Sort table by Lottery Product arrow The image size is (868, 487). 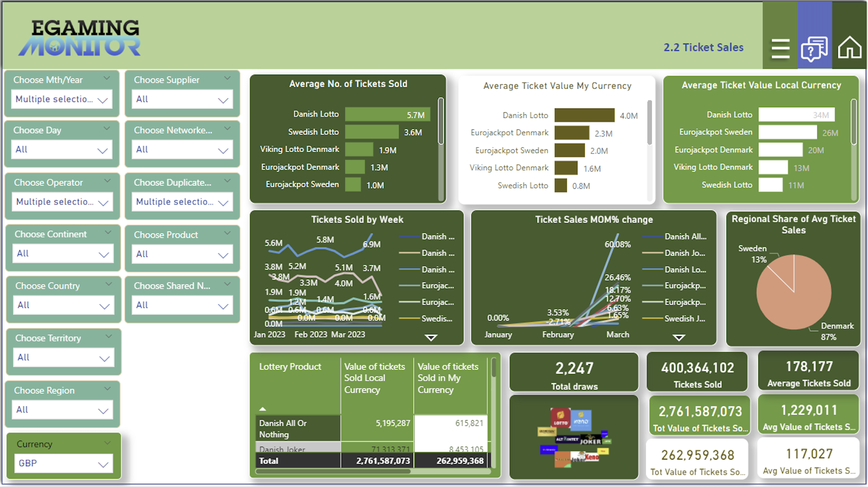(263, 409)
